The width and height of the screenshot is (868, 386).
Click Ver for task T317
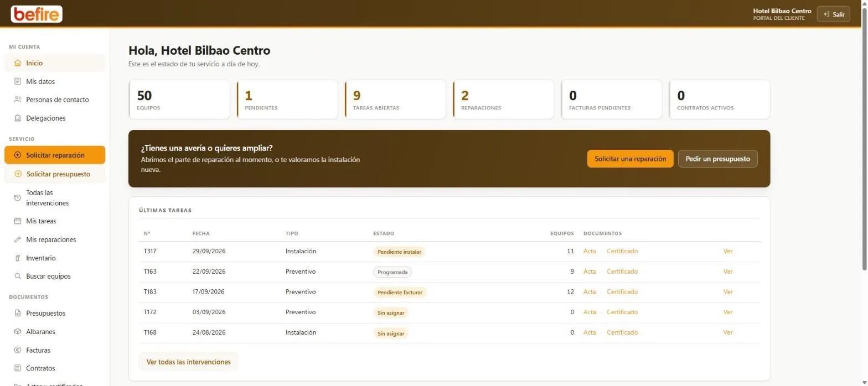(728, 251)
